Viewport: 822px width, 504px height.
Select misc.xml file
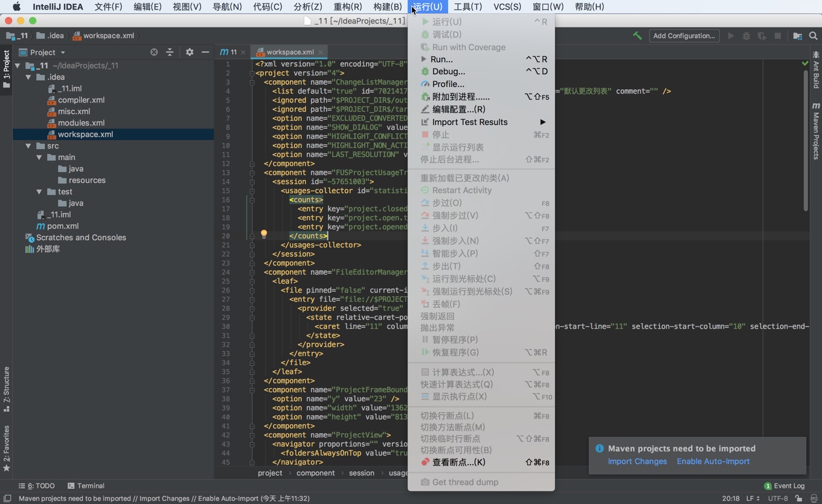(74, 112)
